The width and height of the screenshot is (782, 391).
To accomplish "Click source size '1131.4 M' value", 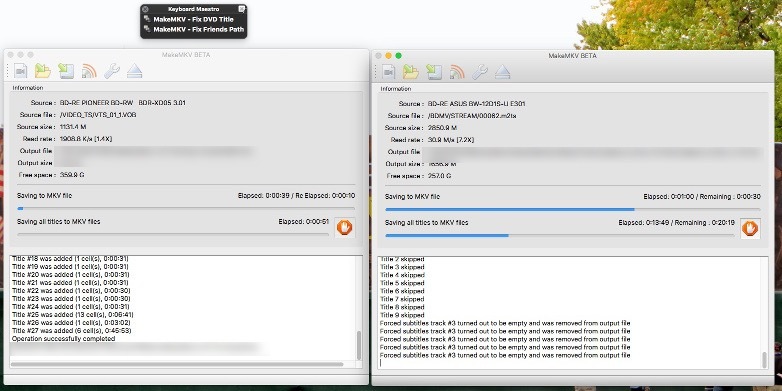I will click(74, 127).
